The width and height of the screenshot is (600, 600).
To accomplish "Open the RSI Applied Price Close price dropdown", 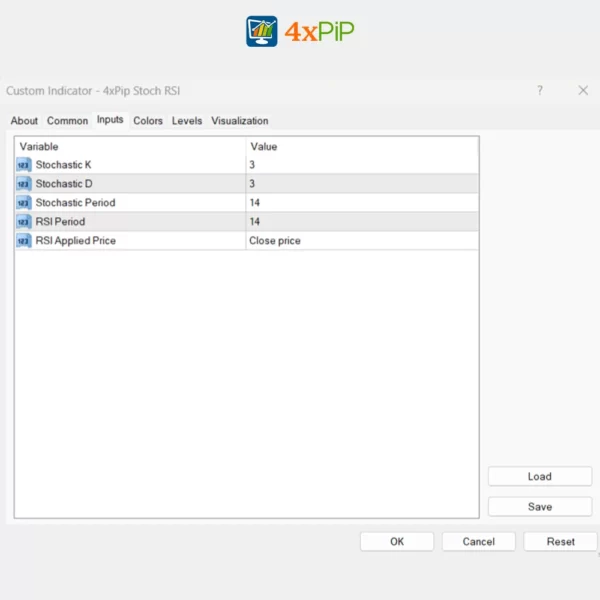I will coord(361,241).
